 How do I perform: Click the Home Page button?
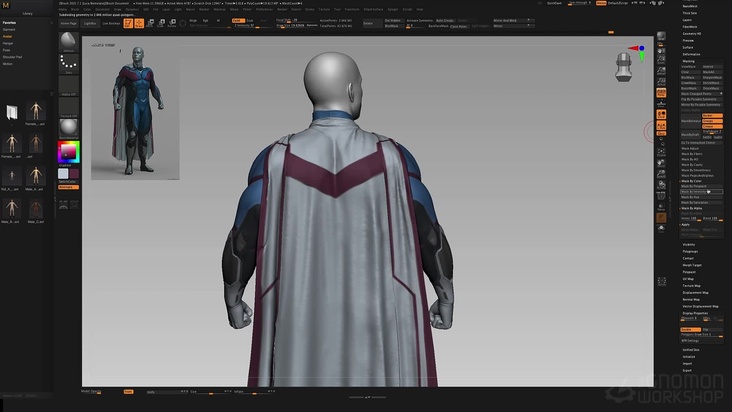(69, 23)
